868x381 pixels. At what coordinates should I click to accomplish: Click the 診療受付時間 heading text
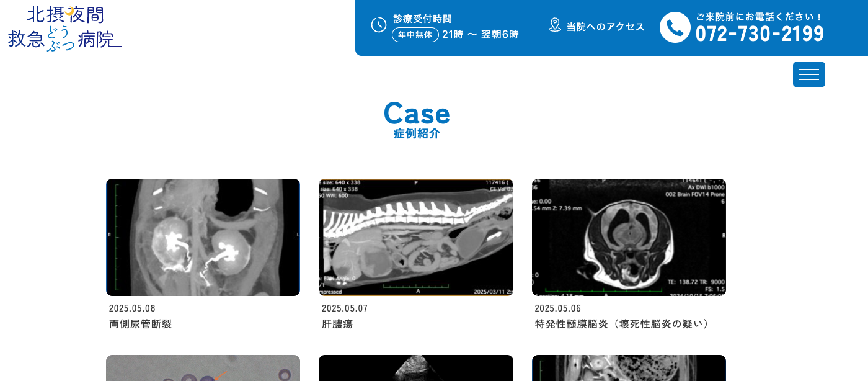pos(422,19)
